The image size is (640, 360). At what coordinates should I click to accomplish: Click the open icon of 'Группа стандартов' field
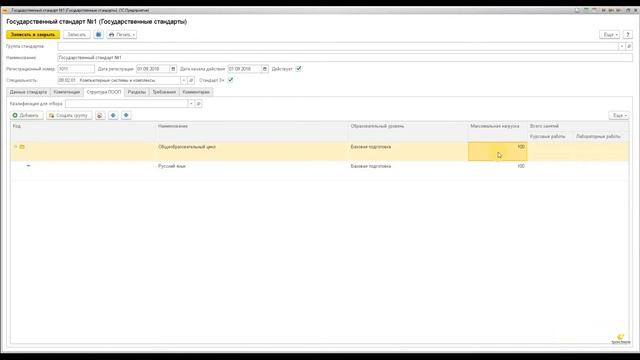point(629,47)
